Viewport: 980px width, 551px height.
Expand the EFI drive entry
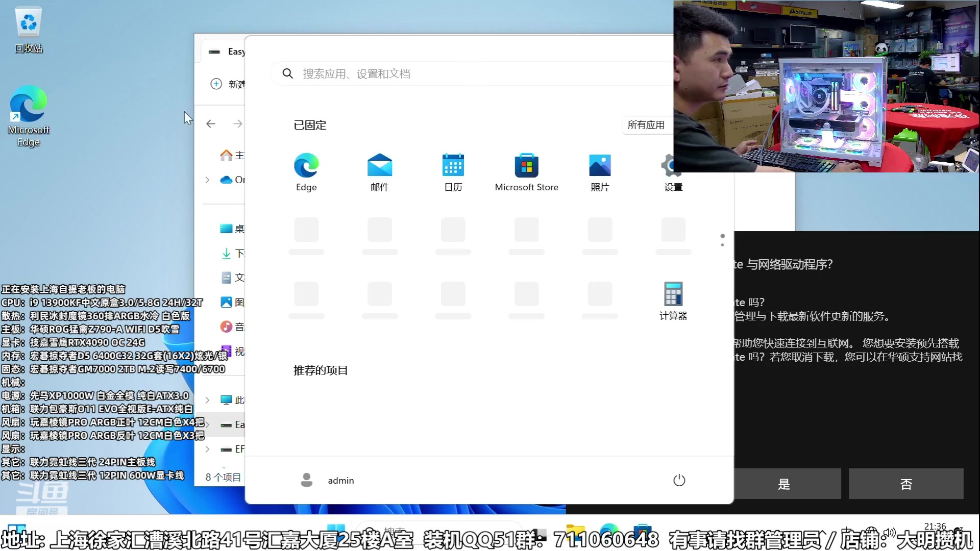tap(207, 449)
